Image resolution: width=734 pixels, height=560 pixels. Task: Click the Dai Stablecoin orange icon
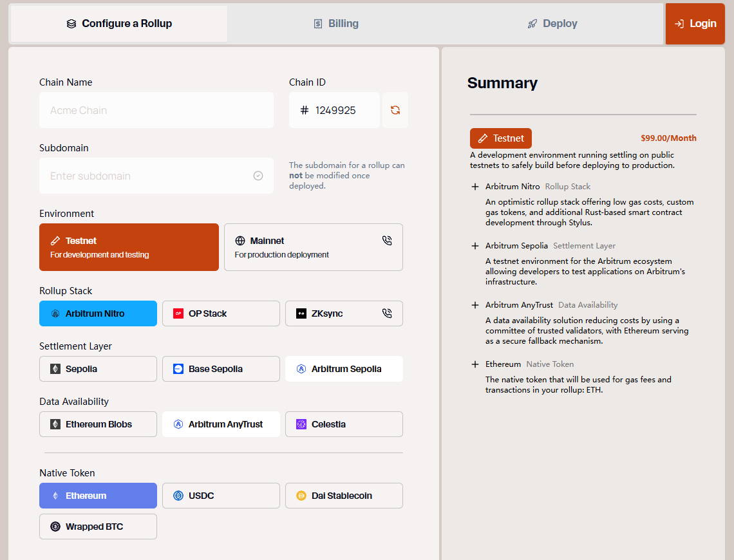(x=301, y=496)
